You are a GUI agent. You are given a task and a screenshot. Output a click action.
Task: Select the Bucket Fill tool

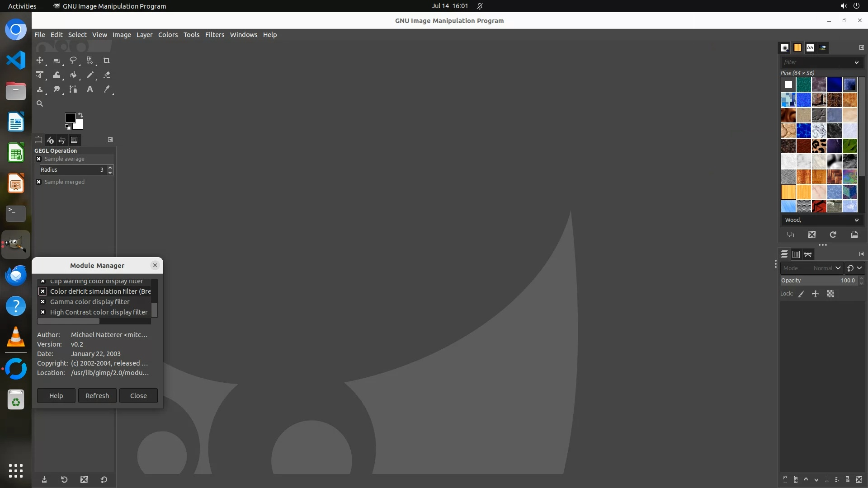point(73,75)
